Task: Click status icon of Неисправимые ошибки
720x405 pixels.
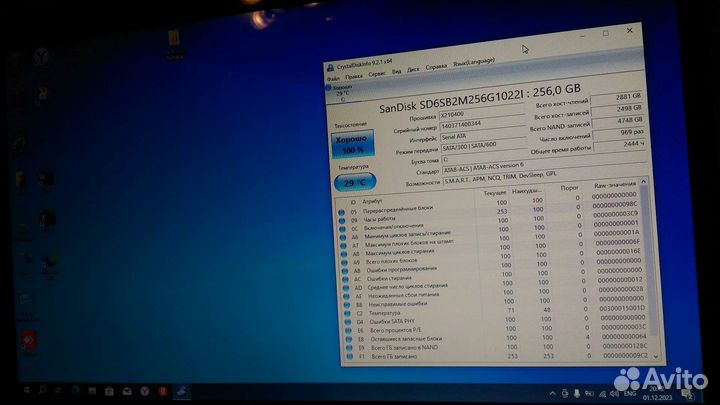Action: pos(347,305)
